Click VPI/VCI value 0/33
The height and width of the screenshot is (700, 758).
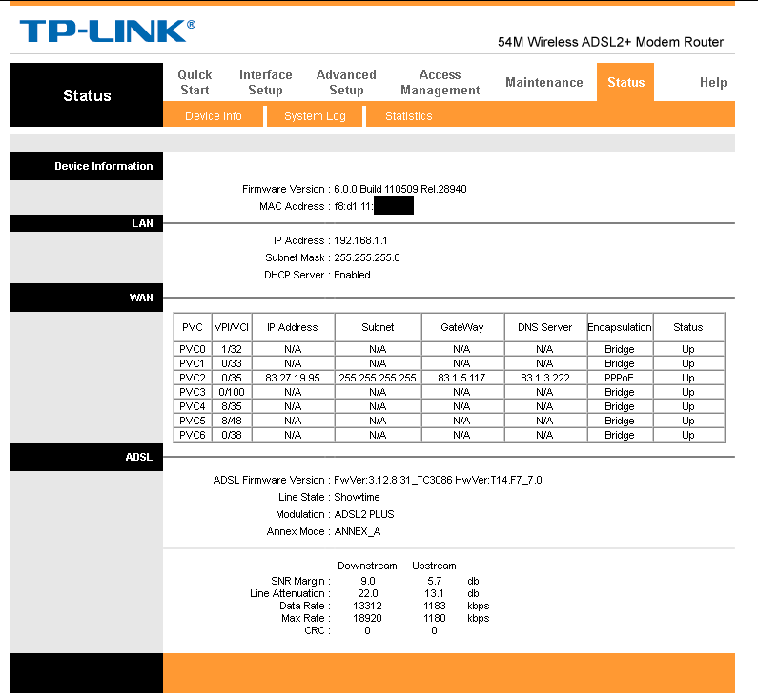click(x=232, y=363)
